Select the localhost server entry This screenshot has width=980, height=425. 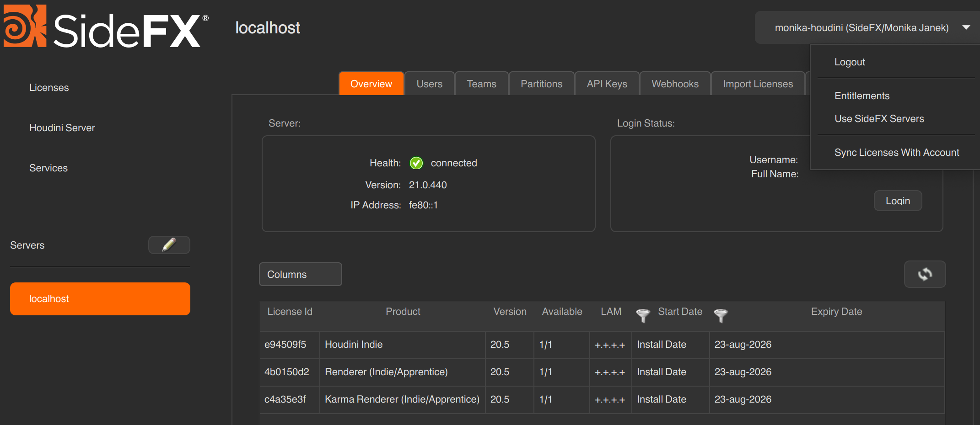100,299
